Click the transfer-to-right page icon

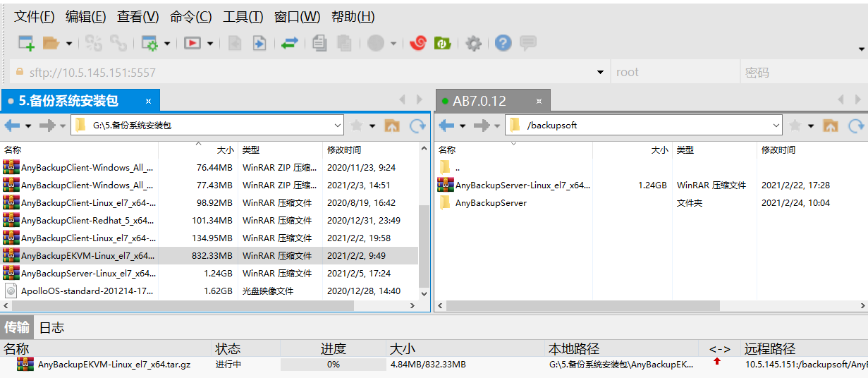point(259,43)
